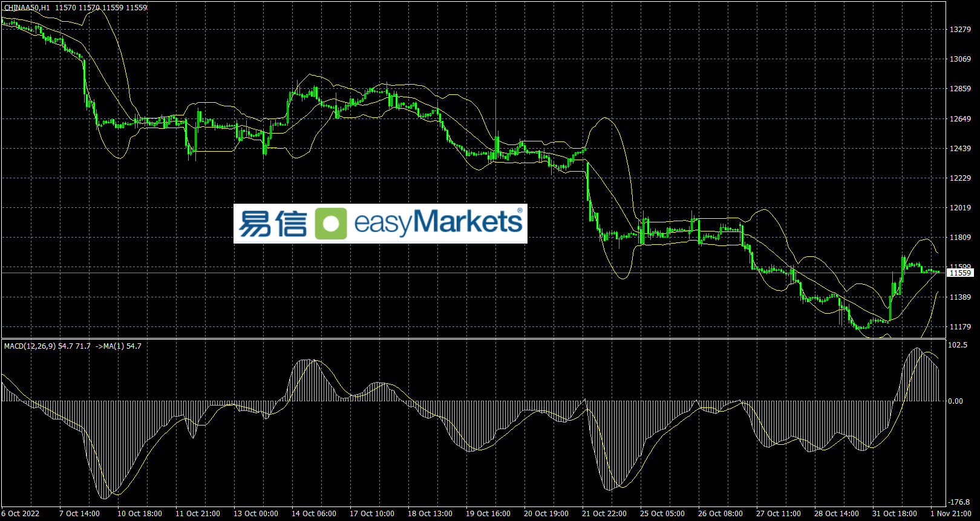Select the 12439 price axis label

(x=960, y=149)
